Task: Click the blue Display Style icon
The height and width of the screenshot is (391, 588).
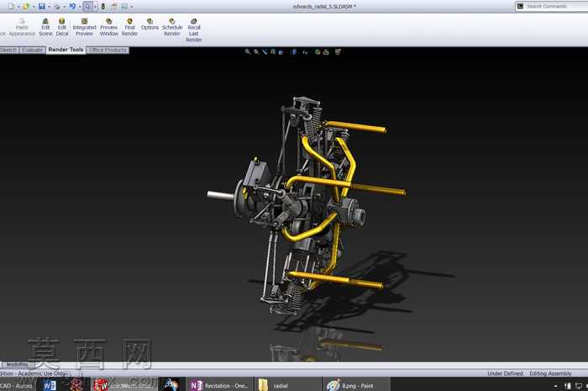Action: pos(294,52)
